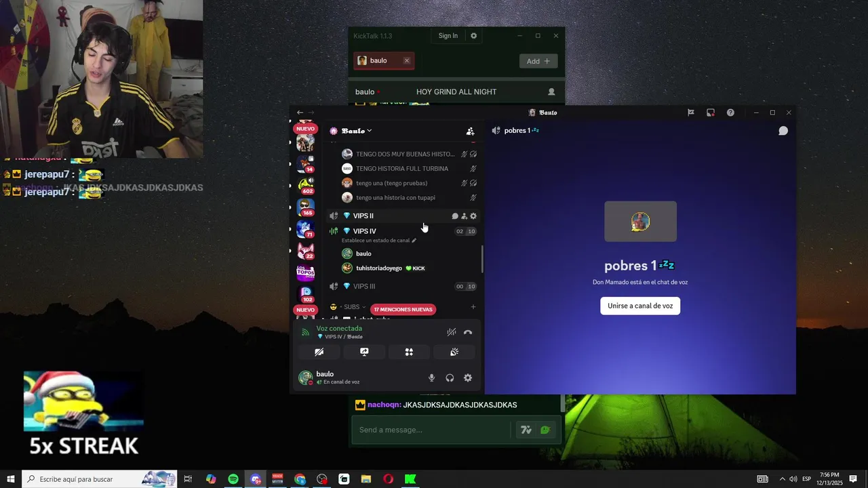
Task: Disconnect from the voice channel
Action: (468, 332)
